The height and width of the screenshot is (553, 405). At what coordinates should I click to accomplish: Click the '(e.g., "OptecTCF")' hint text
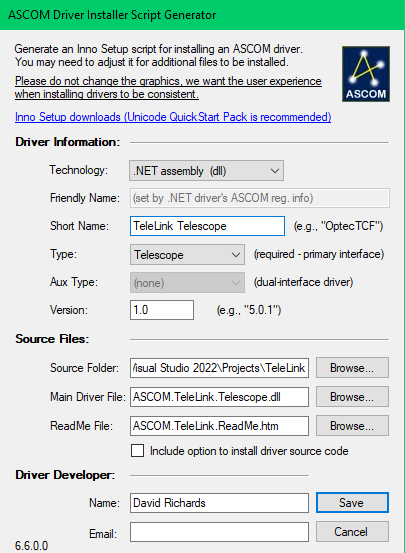[338, 226]
